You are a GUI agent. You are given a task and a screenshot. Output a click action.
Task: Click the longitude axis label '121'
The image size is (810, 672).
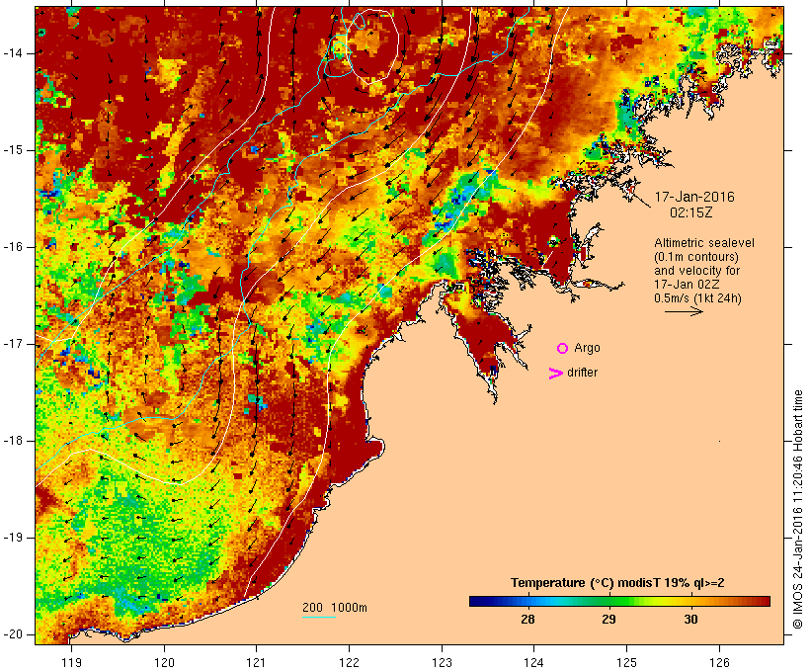click(256, 662)
